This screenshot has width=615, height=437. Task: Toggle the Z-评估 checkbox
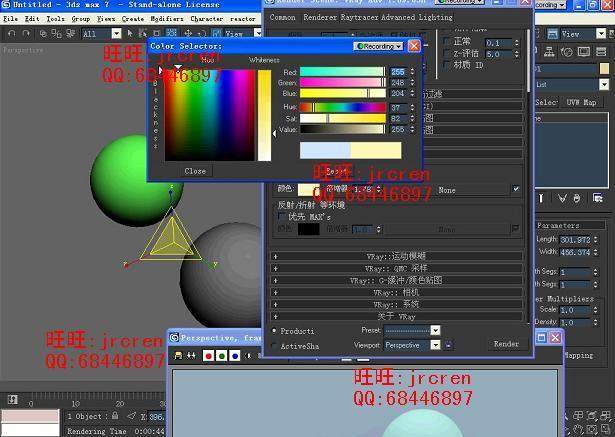coord(447,53)
